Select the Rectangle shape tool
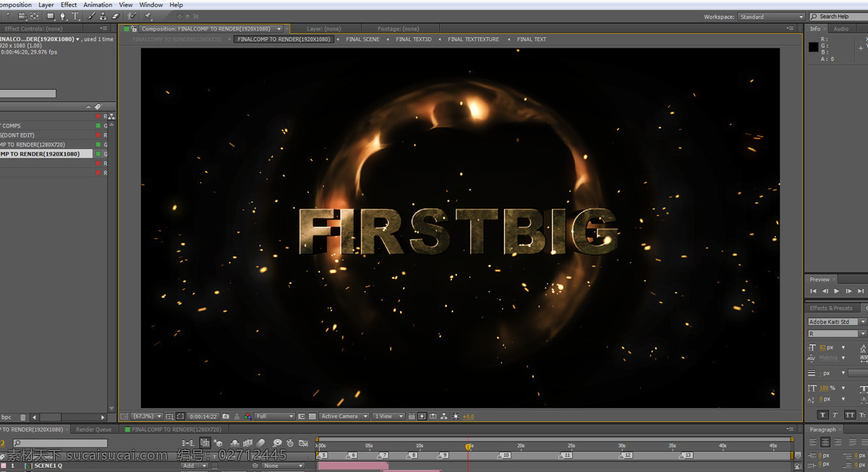Screen dimensions: 868x472 (x=50, y=16)
